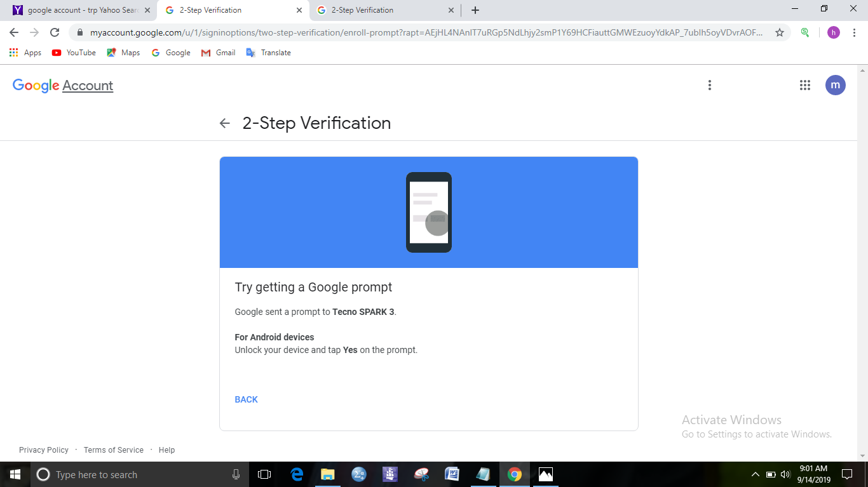Click the Google Account logo
Screen dimensions: 868x487
63,86
